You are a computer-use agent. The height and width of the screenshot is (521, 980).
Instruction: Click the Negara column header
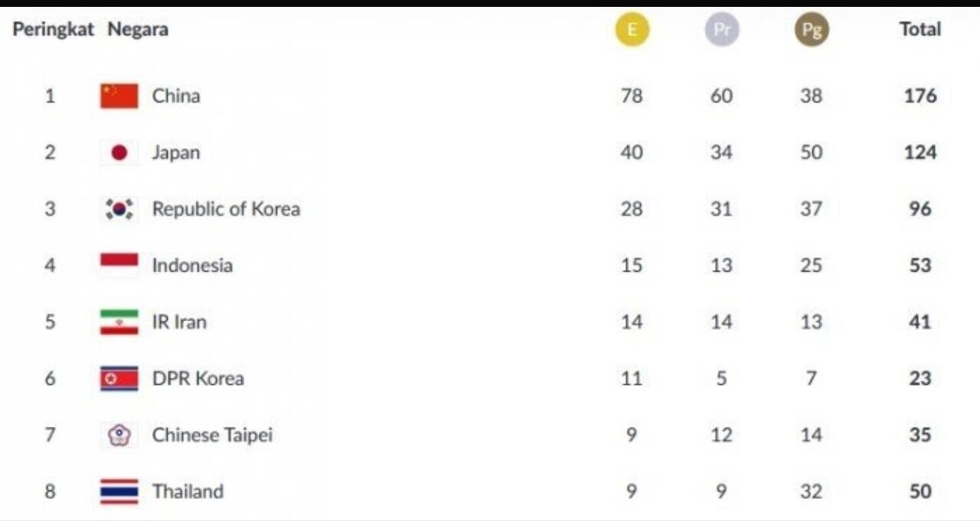click(138, 30)
